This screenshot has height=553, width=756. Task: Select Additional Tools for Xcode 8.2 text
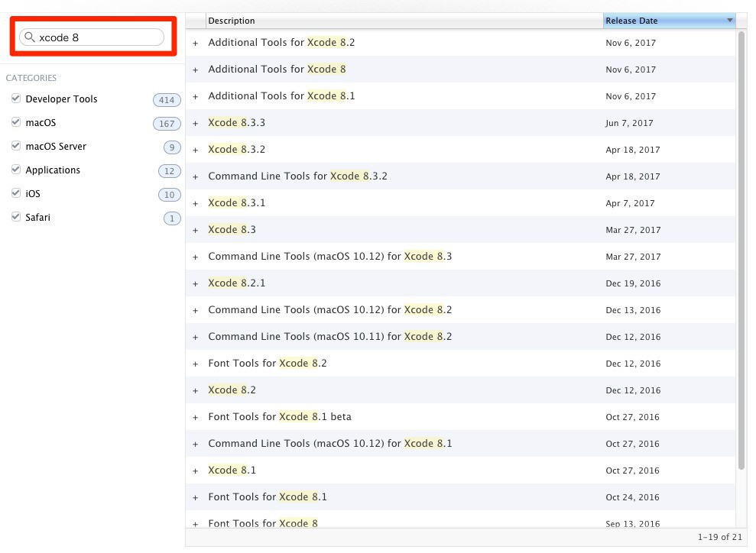[281, 42]
